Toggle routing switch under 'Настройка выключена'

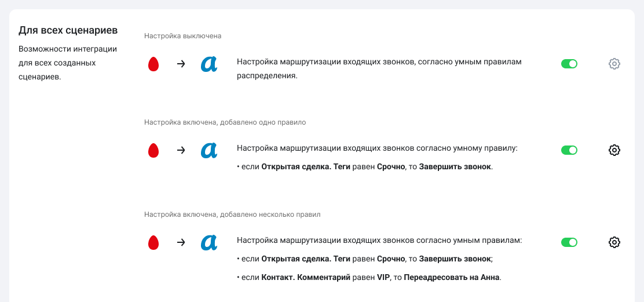point(569,64)
